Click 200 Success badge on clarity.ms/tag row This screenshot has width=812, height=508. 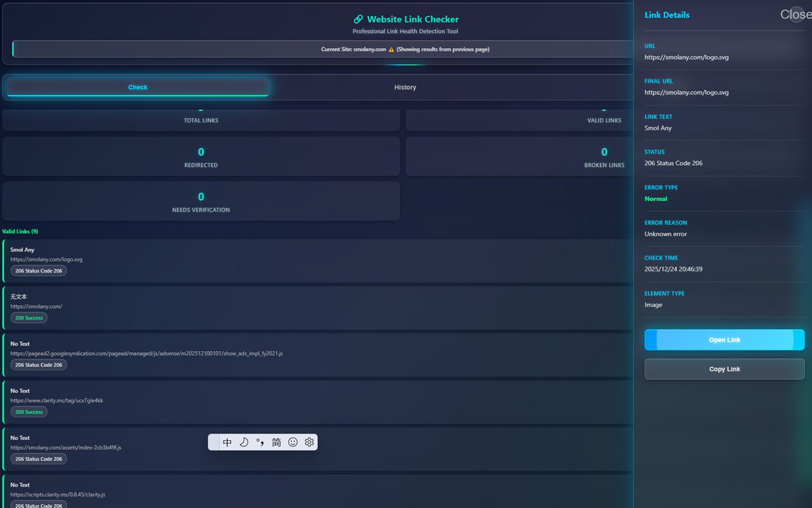click(x=29, y=411)
